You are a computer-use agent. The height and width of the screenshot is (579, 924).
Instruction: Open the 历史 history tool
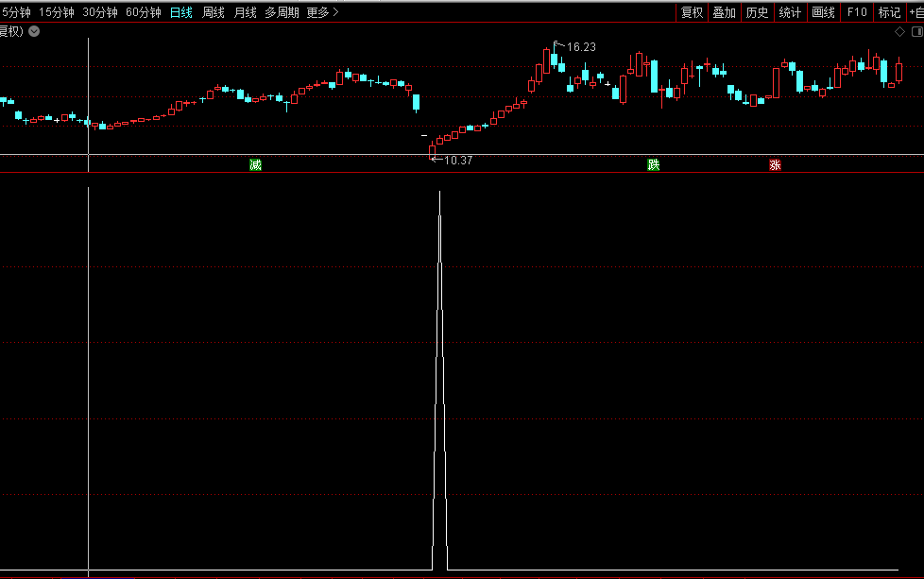point(757,12)
